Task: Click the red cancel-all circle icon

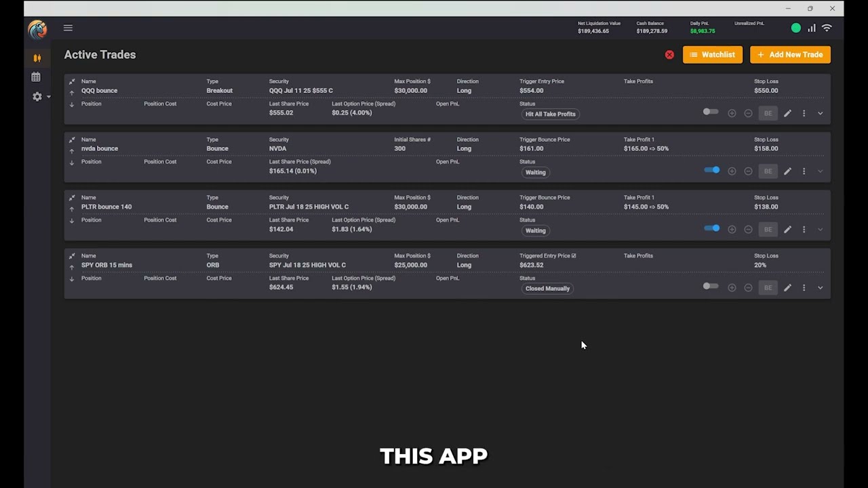Action: (x=669, y=55)
